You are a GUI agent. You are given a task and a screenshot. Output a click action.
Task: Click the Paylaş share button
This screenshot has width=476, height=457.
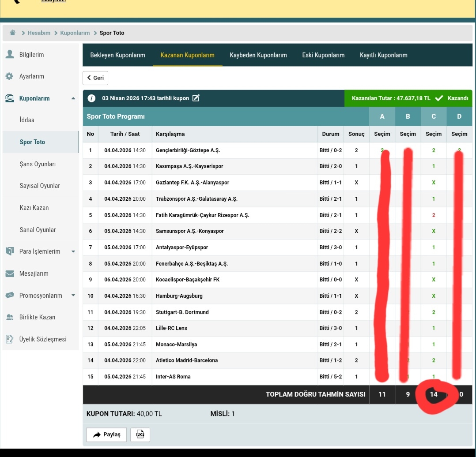coord(106,435)
